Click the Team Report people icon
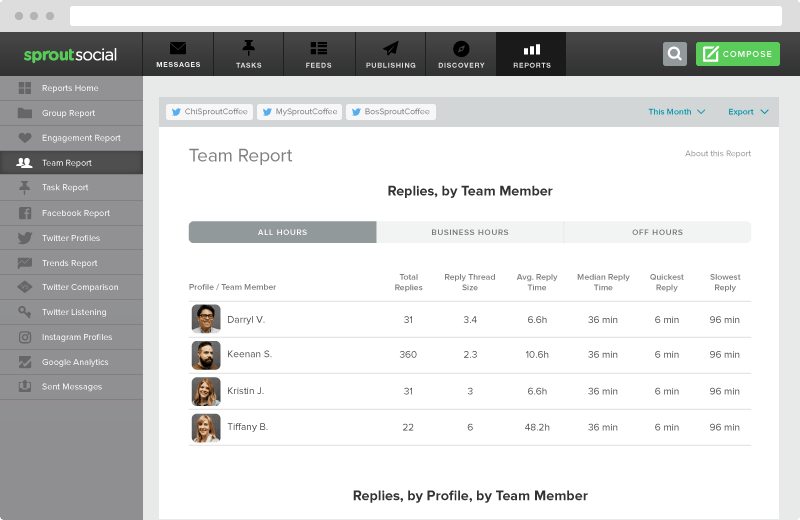 click(x=24, y=163)
